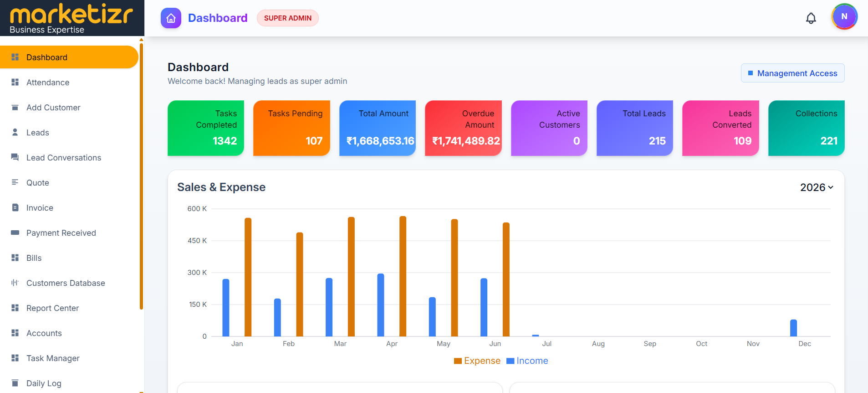
Task: Open the Leads page
Action: [x=69, y=132]
